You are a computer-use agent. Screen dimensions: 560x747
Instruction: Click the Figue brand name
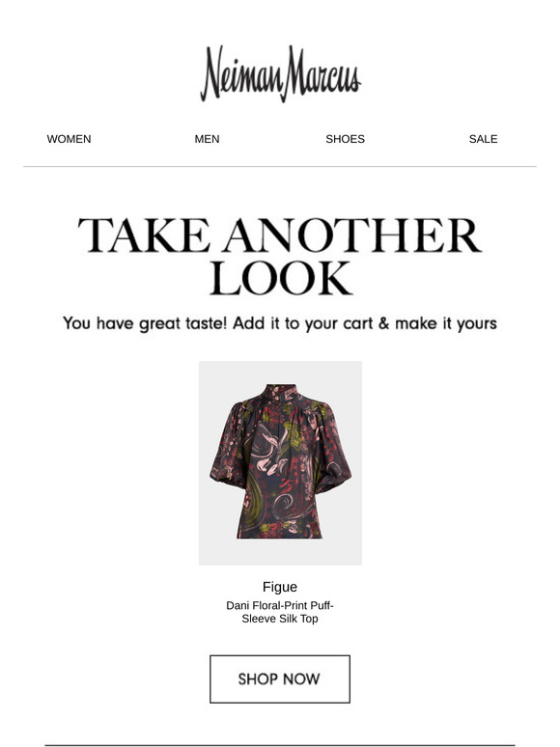[280, 587]
